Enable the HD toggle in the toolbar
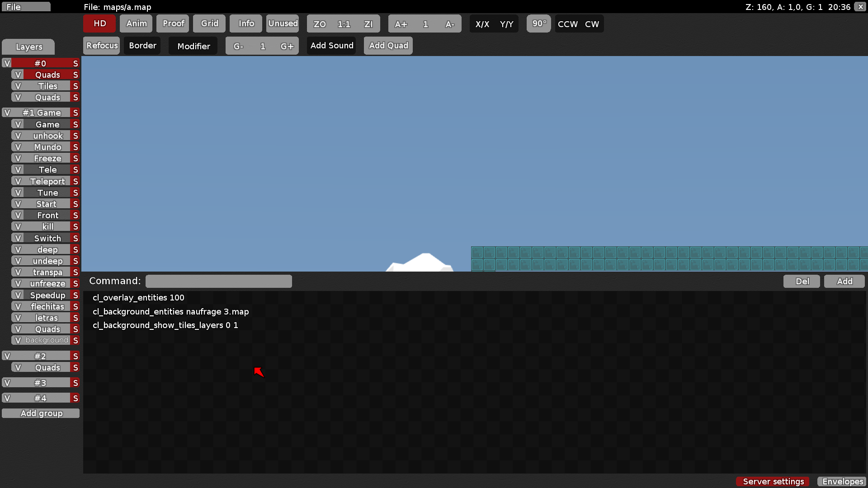The width and height of the screenshot is (868, 488). (x=99, y=23)
